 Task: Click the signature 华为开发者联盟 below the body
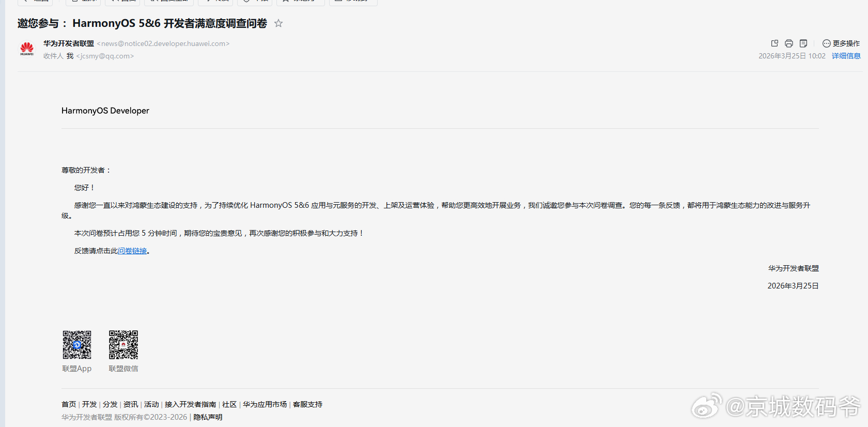[794, 268]
